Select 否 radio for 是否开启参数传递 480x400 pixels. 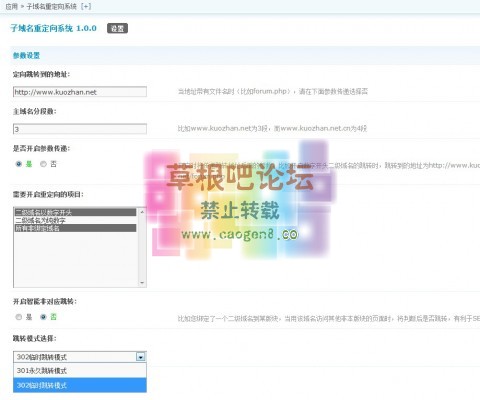pyautogui.click(x=43, y=164)
